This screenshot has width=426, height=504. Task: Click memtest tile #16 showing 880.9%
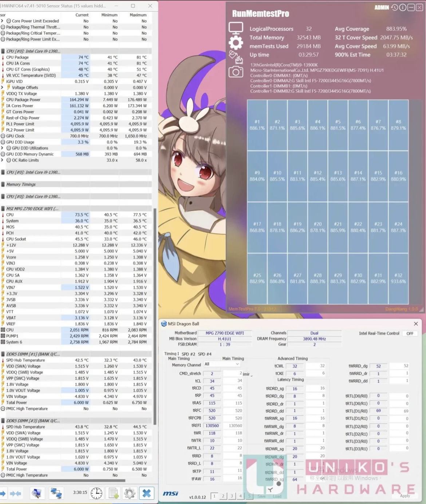(398, 176)
